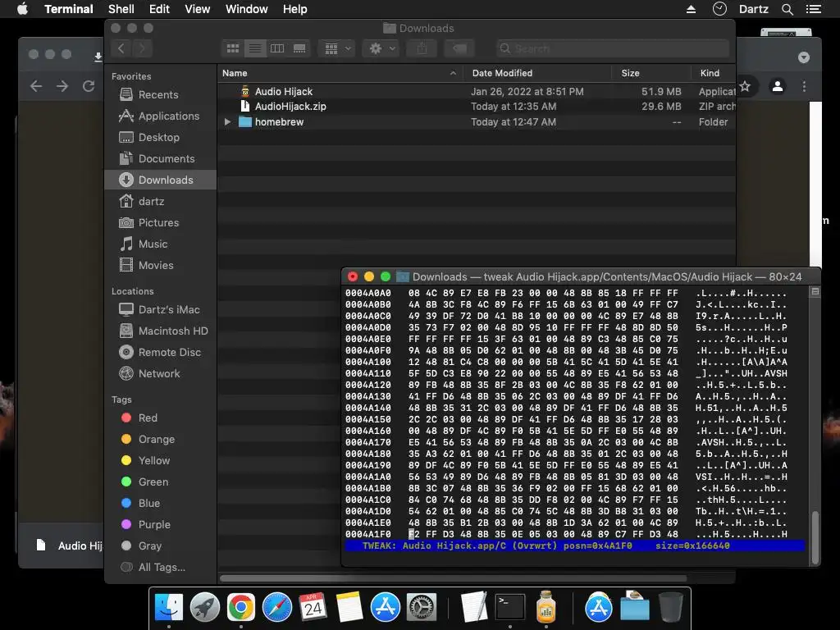Open Calendar icon showing 24
The image size is (840, 630).
click(313, 608)
